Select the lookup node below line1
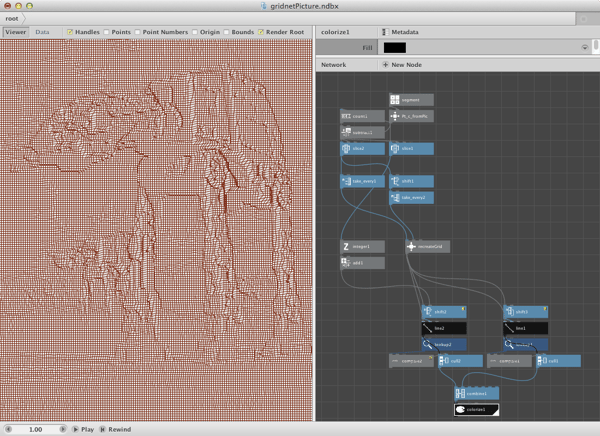 tap(525, 344)
